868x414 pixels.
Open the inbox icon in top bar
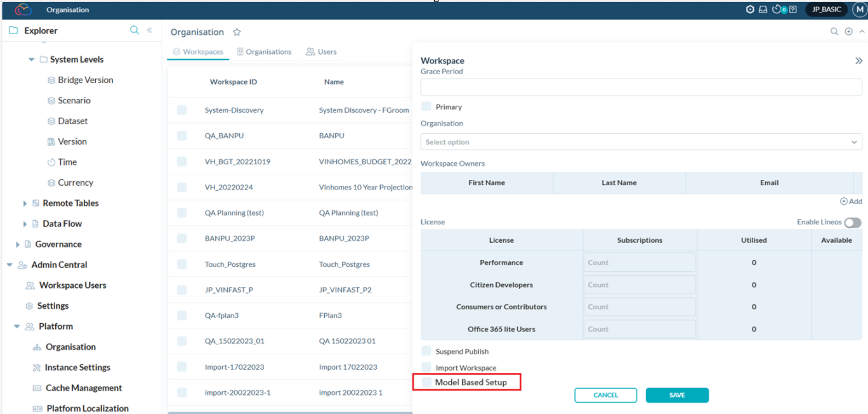click(763, 10)
